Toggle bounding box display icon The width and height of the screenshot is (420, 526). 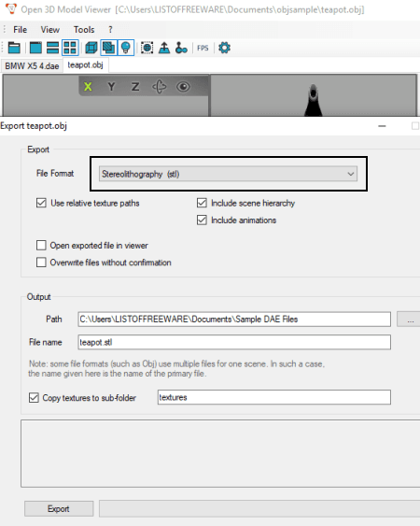[x=147, y=48]
